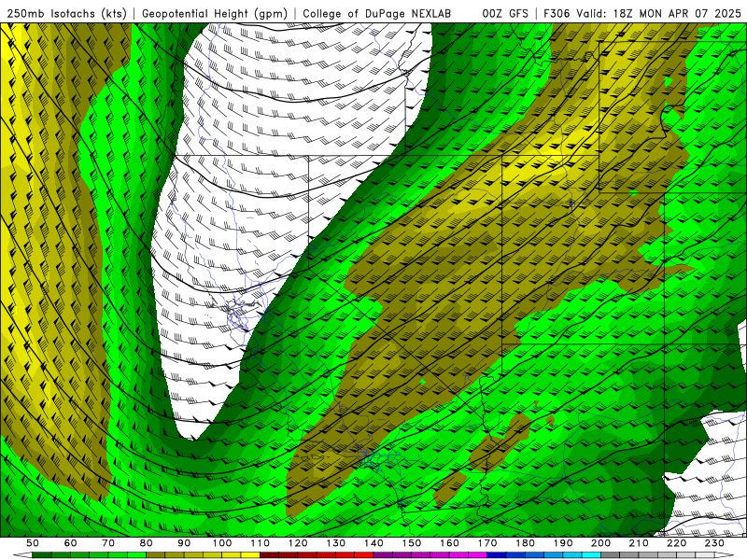The width and height of the screenshot is (747, 560).
Task: Pick the bright magenta swatch before 170
Action: click(477, 555)
